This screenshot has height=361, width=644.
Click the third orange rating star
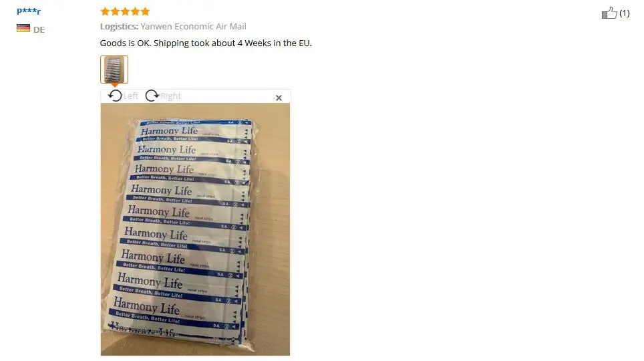coord(126,11)
